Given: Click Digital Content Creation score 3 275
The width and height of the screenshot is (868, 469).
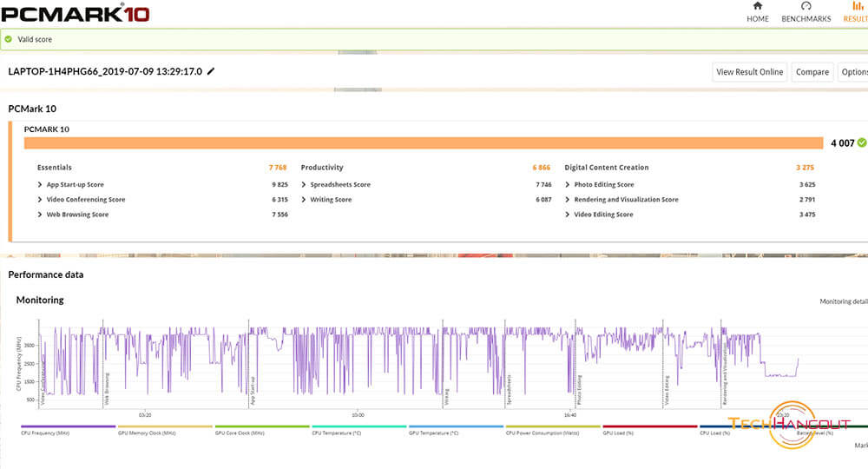Looking at the screenshot, I should point(805,168).
